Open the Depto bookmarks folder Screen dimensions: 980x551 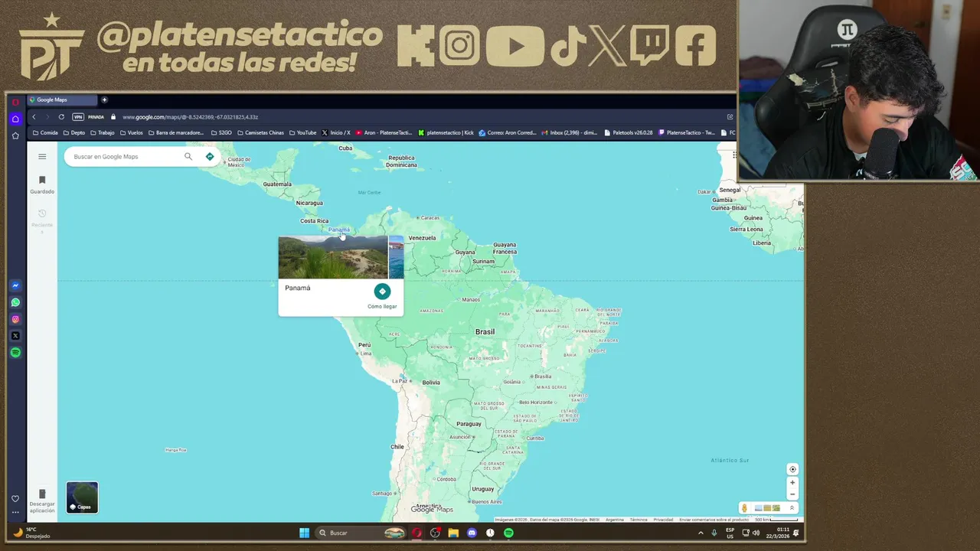(74, 132)
